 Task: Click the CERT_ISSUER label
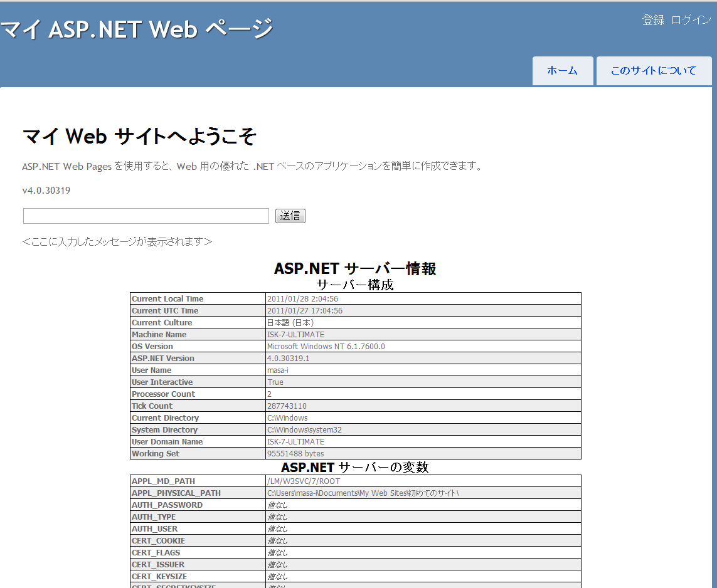tap(158, 564)
